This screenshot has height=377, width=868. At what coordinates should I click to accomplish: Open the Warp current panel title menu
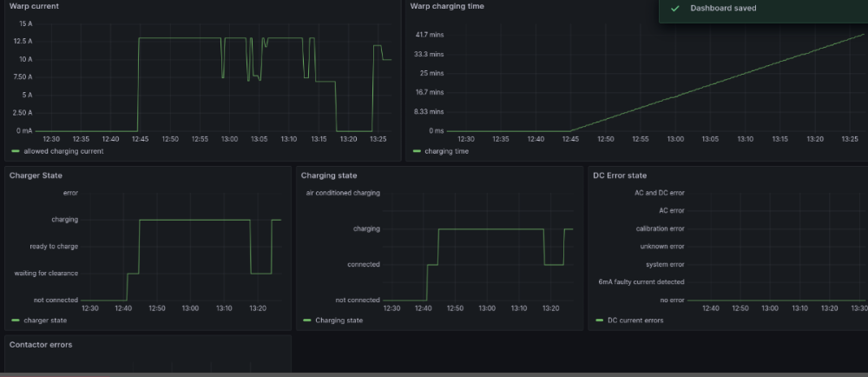tap(34, 6)
